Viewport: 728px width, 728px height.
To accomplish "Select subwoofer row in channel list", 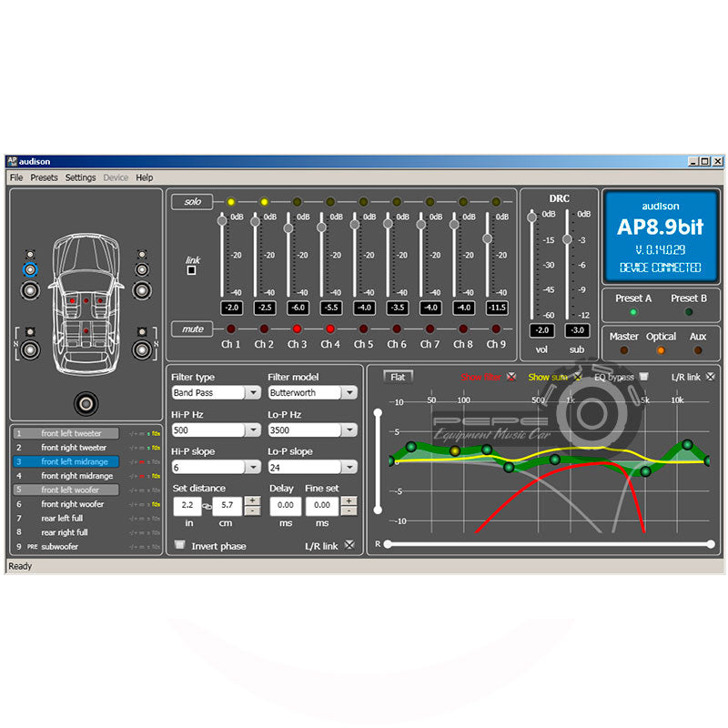I will coord(86,547).
